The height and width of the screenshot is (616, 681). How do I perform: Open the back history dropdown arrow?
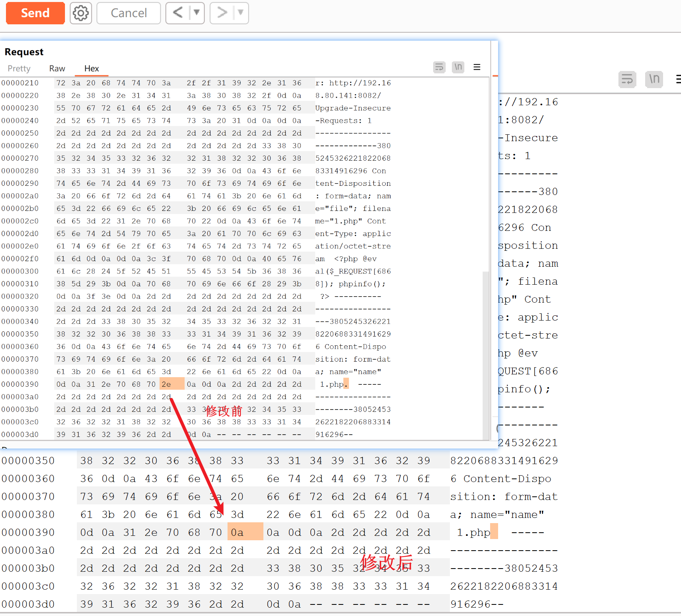[x=196, y=13]
